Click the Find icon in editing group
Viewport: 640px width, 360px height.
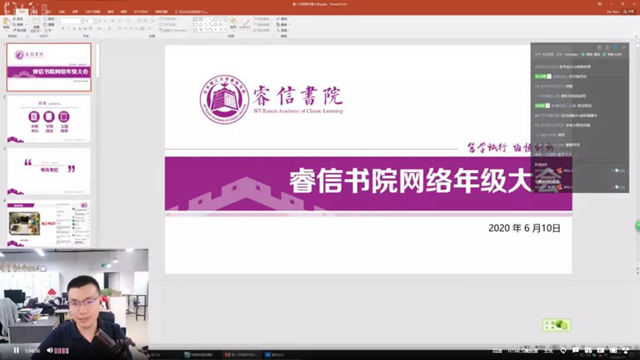point(281,19)
